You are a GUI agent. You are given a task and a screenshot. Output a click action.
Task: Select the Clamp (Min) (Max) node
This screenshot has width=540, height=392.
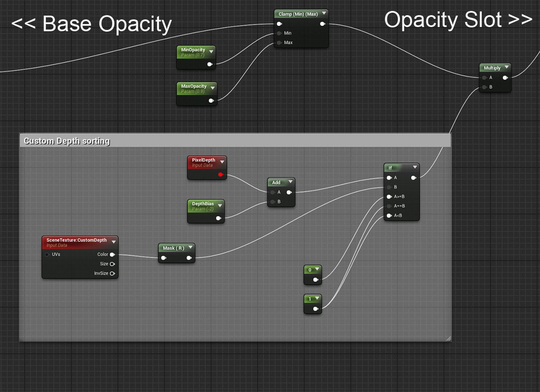(x=298, y=14)
